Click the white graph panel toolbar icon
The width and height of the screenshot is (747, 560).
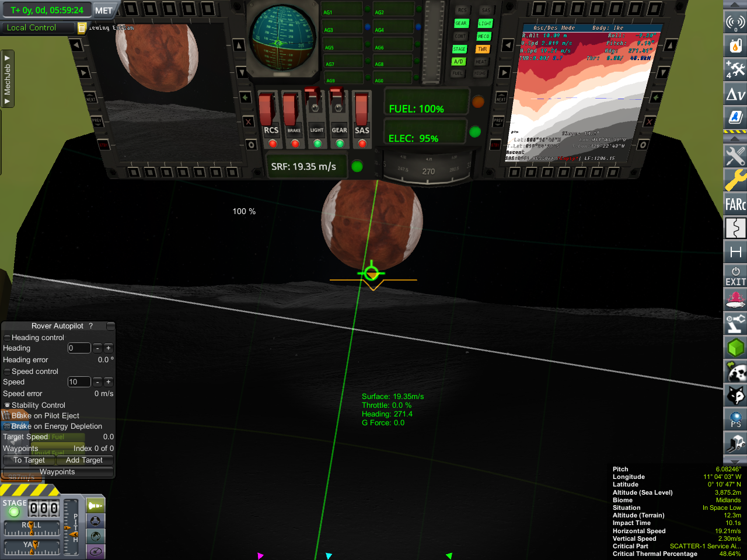pyautogui.click(x=735, y=228)
